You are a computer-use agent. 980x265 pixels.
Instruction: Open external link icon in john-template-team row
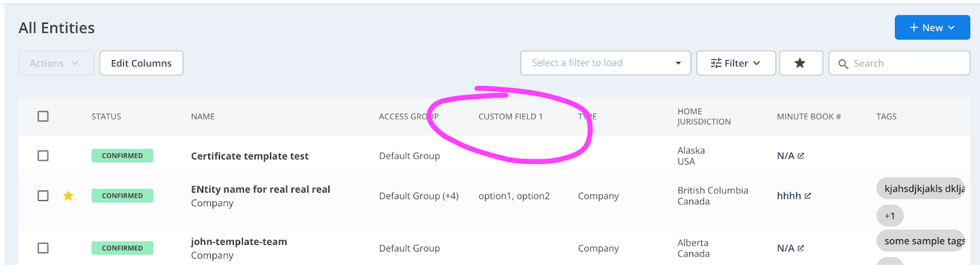tap(801, 248)
